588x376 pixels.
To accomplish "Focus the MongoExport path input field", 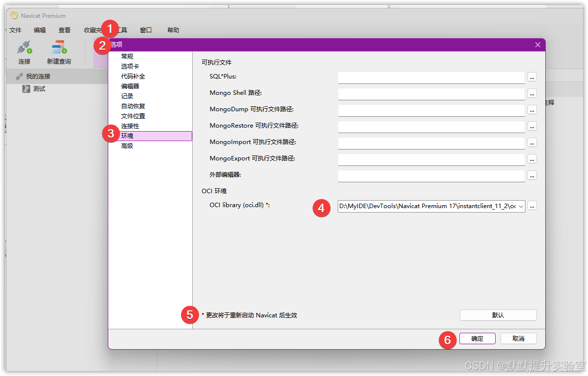I will (431, 159).
